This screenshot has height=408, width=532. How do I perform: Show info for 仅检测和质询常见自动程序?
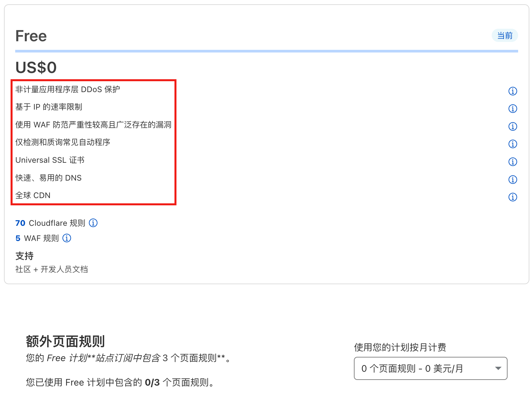point(513,144)
